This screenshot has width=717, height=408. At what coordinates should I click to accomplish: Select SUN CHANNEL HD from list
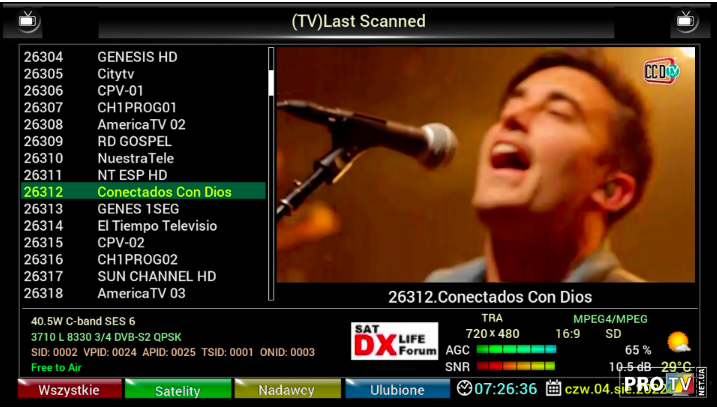point(156,276)
